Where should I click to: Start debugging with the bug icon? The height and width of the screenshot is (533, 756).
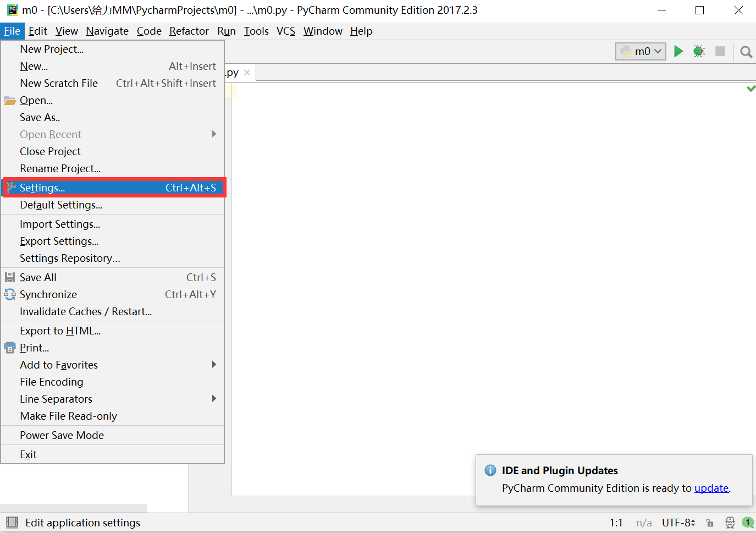point(699,51)
